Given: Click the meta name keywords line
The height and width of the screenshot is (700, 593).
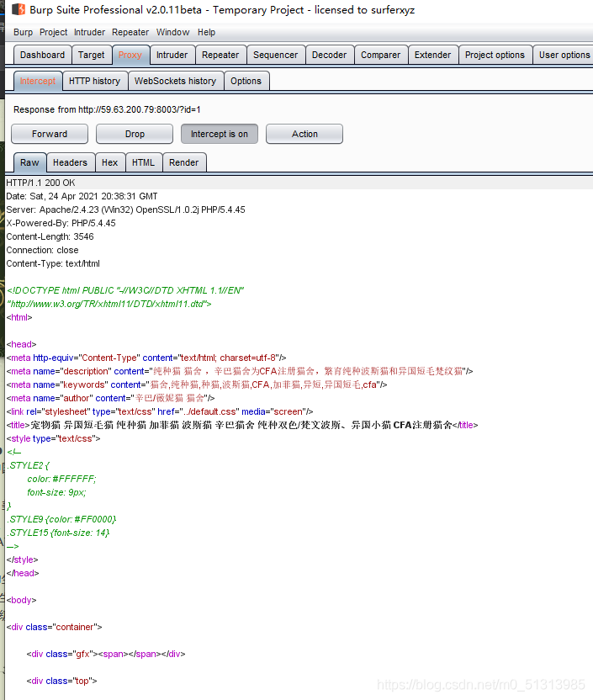Looking at the screenshot, I should 197,384.
